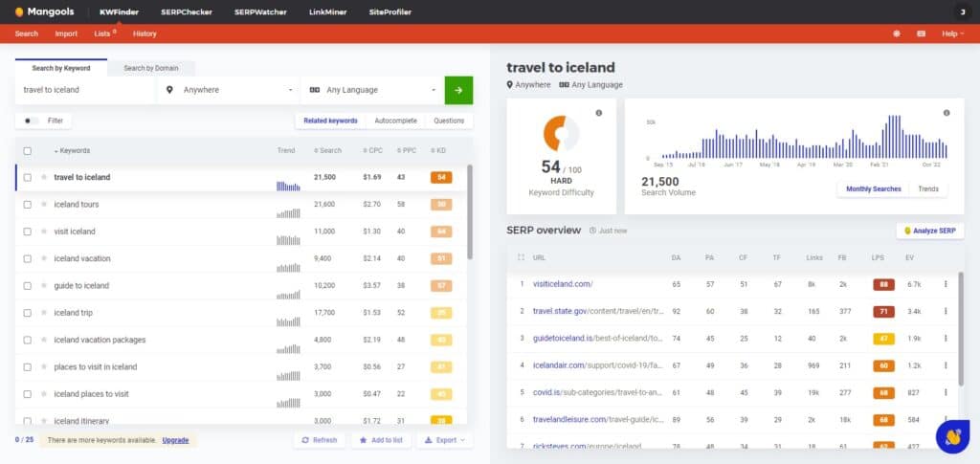Click the Refresh button
The image size is (980, 464).
[319, 440]
